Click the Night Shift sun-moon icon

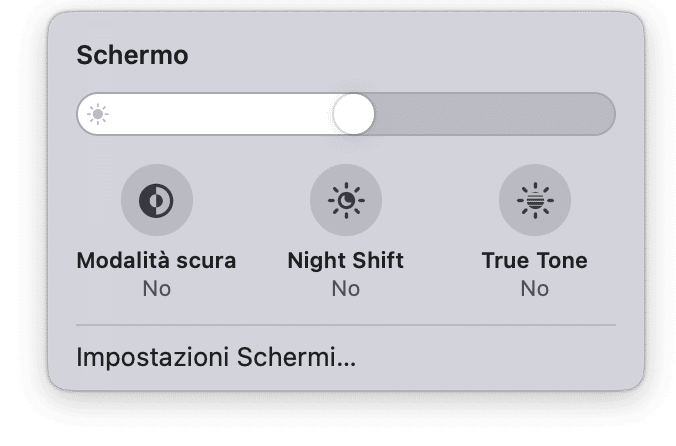[346, 202]
